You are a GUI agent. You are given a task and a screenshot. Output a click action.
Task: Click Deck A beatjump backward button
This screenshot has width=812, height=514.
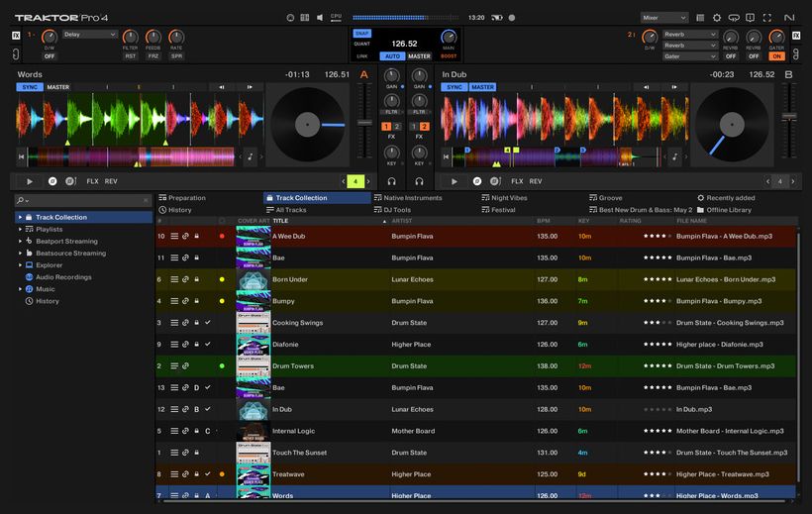222,87
